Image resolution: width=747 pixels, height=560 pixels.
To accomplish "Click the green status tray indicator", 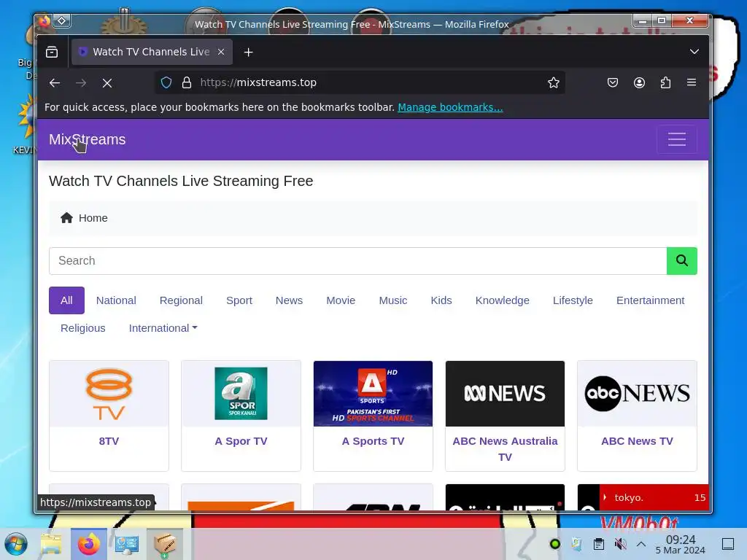I will coord(555,544).
